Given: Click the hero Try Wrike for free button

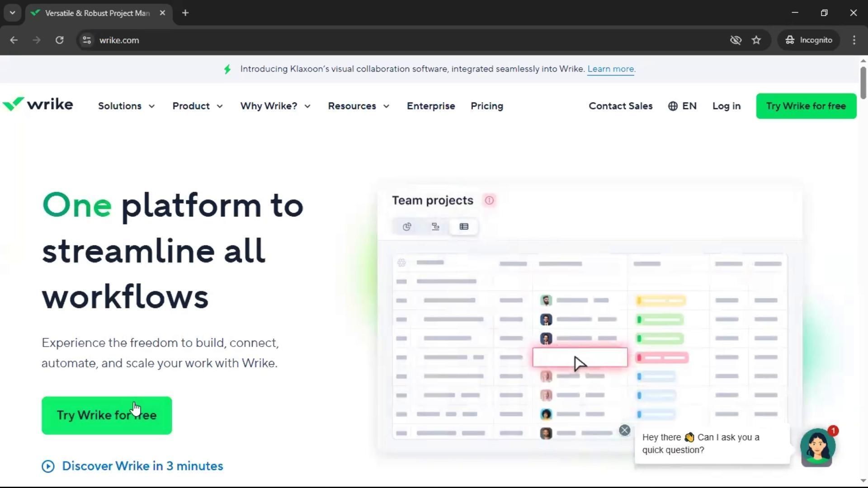Looking at the screenshot, I should 107,415.
